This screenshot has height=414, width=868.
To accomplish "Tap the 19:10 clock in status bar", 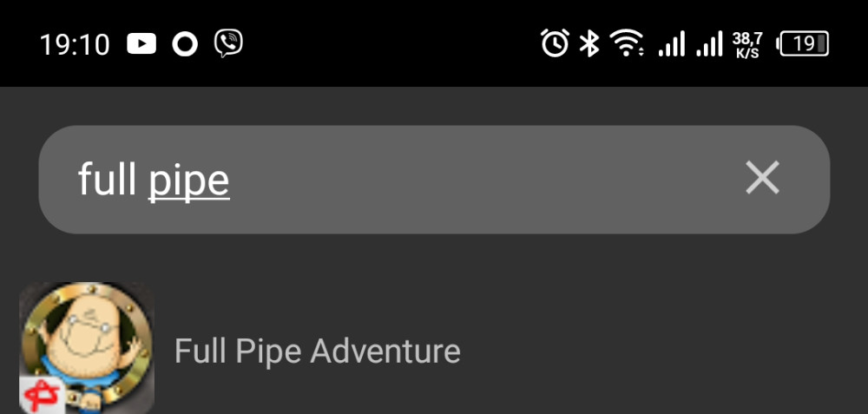I will click(x=75, y=44).
